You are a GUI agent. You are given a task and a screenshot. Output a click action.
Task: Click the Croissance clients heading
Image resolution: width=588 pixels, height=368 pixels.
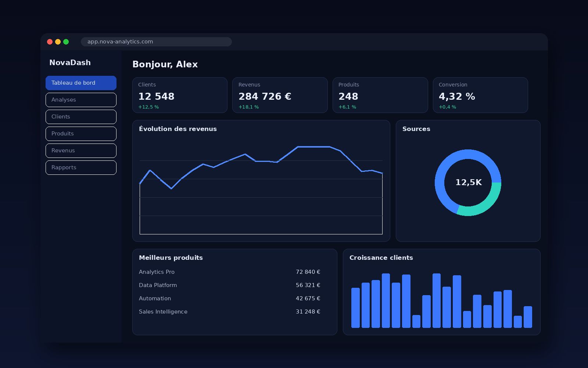pos(381,258)
